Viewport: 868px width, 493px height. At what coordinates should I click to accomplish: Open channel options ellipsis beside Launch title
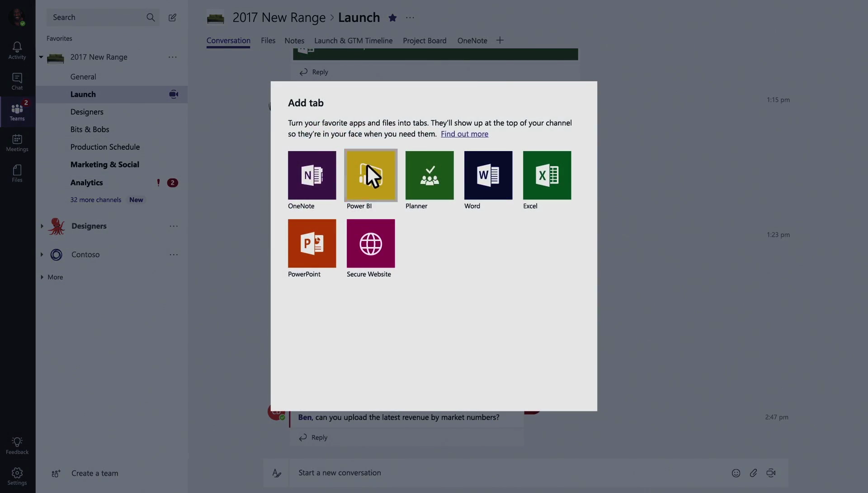[410, 18]
